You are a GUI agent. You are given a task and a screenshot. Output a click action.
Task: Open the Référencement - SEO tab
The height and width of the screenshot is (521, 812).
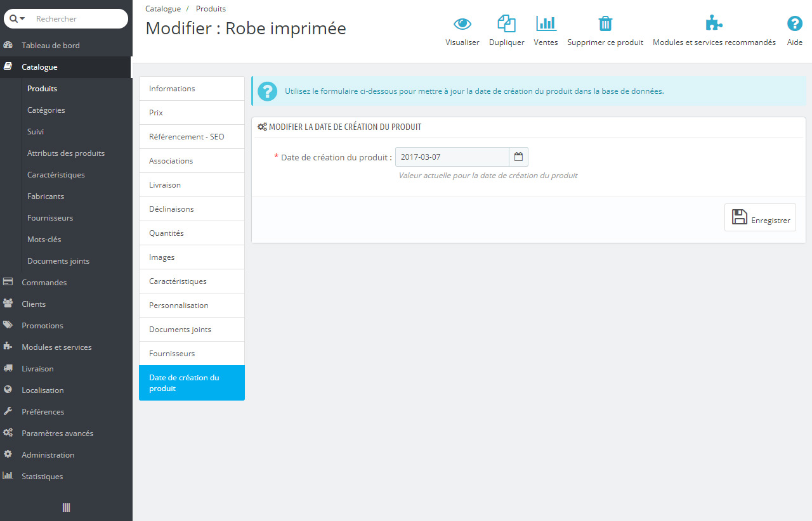[192, 137]
